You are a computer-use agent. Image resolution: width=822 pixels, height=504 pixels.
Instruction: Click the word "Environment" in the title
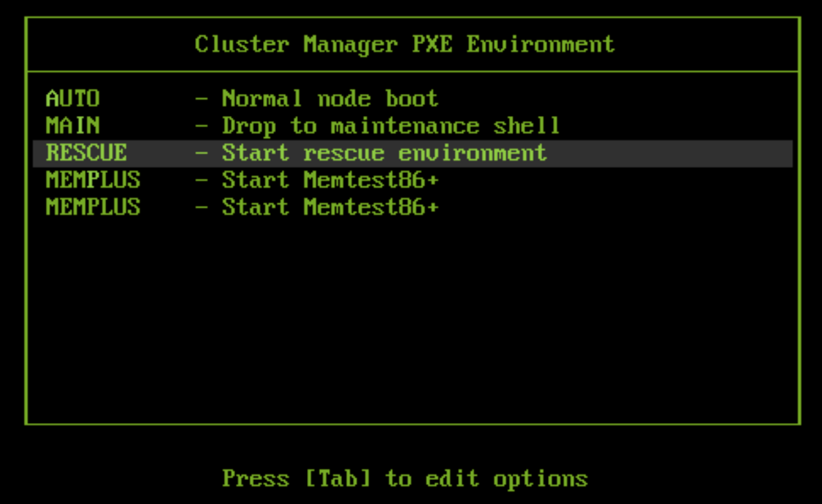tap(540, 45)
